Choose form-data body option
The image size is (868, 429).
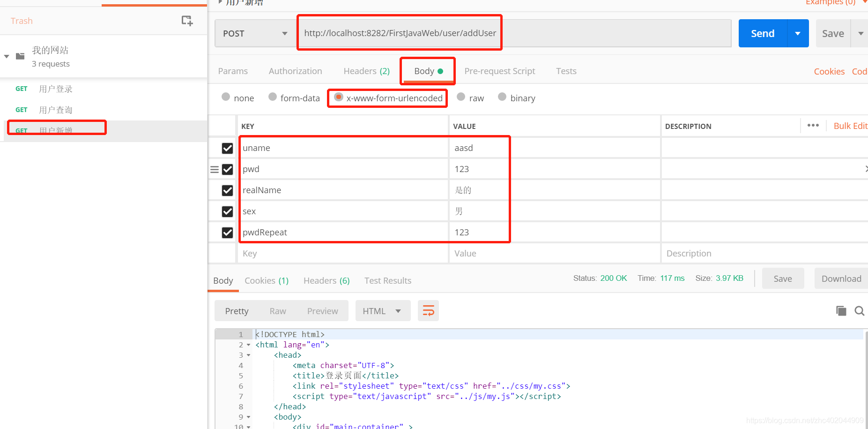[x=273, y=97]
